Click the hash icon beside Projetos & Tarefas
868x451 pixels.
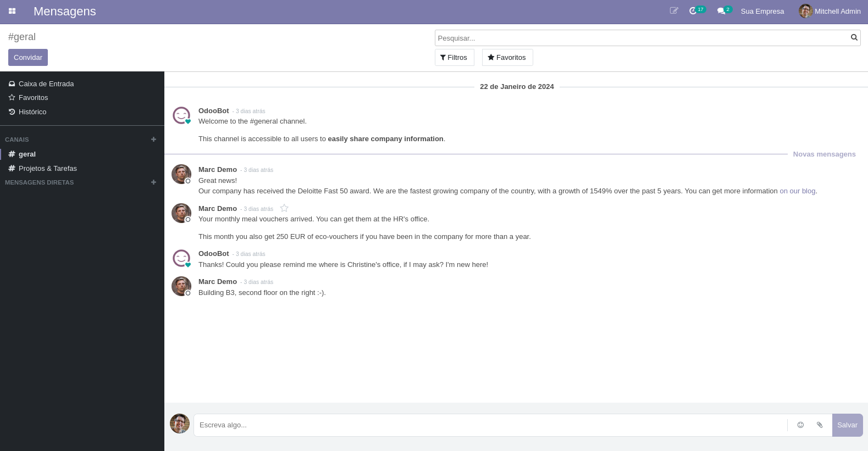[12, 169]
